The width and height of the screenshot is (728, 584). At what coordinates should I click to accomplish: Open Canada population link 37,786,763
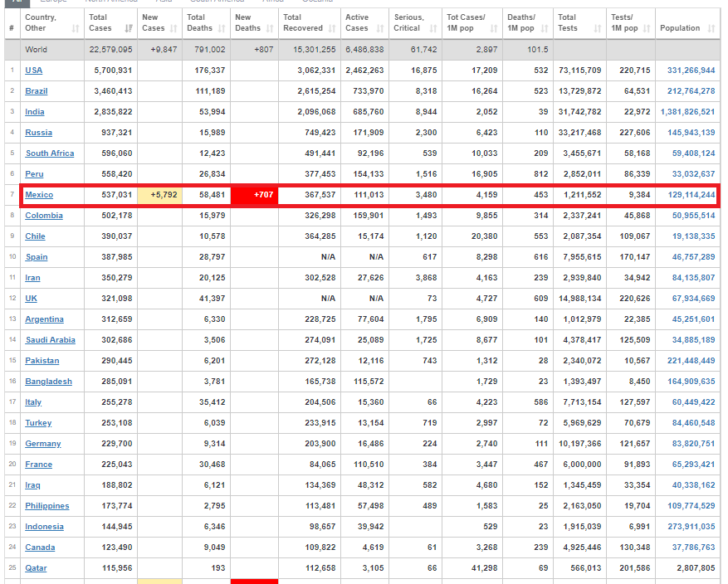coord(693,547)
